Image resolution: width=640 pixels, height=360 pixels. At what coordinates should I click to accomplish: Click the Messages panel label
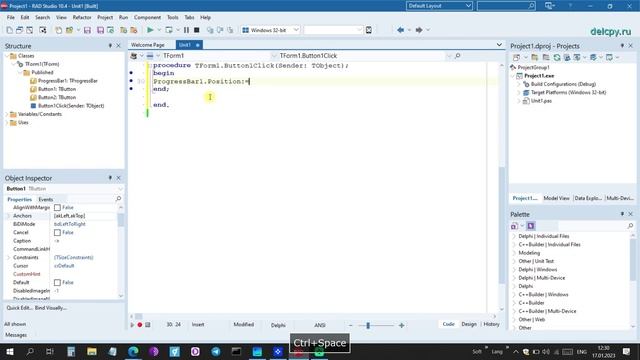click(16, 335)
